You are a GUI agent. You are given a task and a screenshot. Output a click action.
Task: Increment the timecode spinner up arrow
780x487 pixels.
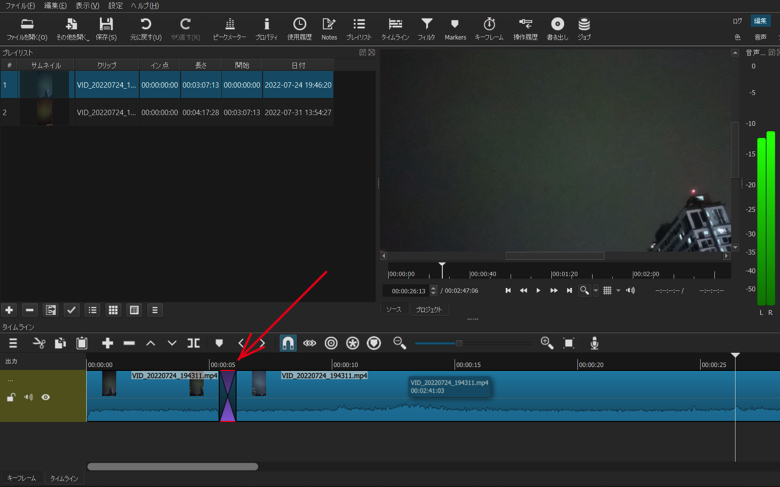point(434,288)
